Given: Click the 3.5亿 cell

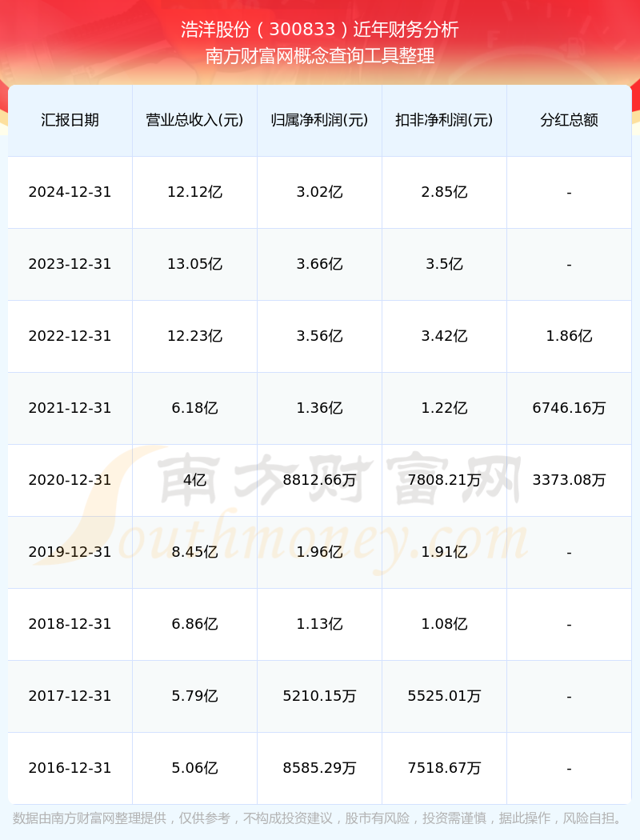Looking at the screenshot, I should [x=445, y=264].
